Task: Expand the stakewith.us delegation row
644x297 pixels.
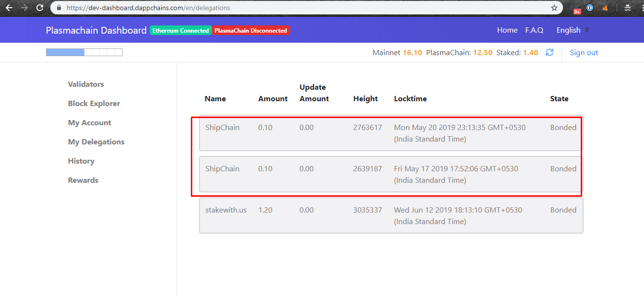Action: 390,215
